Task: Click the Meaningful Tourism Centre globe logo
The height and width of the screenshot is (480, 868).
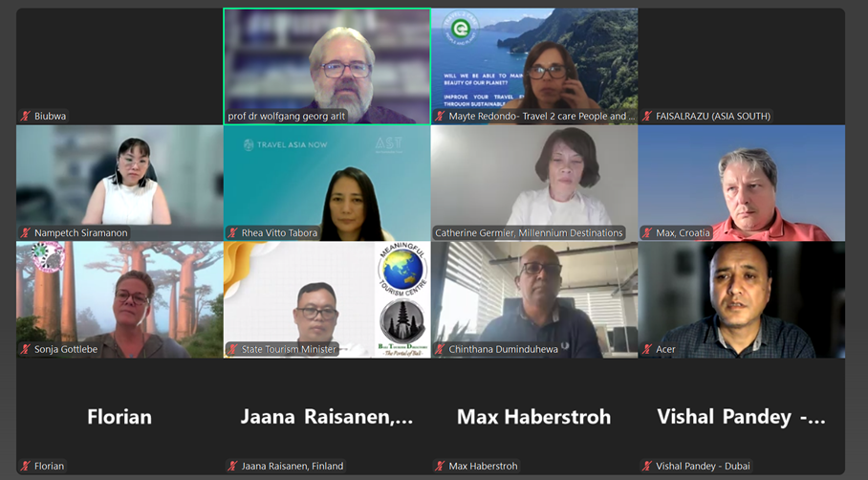Action: (402, 271)
